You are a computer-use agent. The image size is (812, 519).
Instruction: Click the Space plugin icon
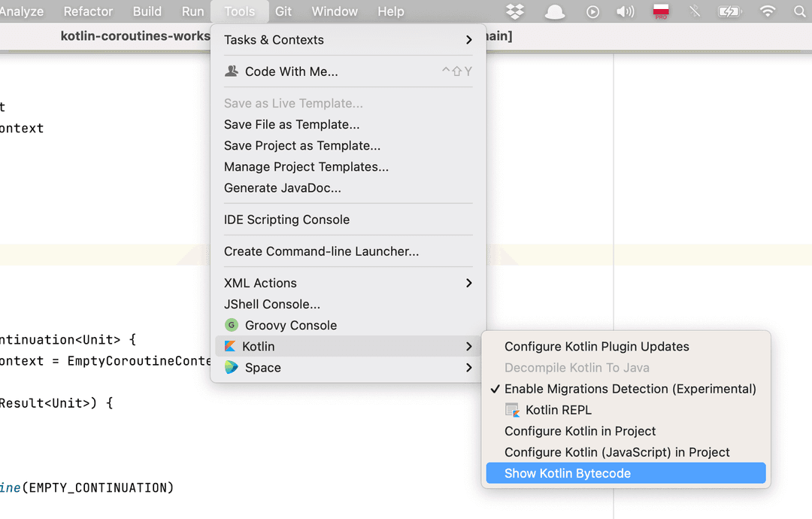231,368
